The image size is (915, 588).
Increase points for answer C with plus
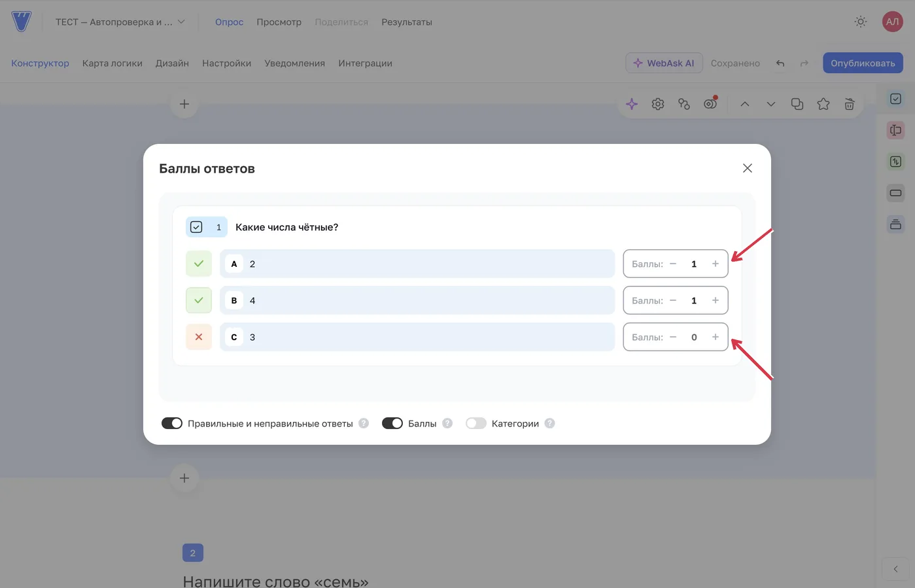(716, 337)
